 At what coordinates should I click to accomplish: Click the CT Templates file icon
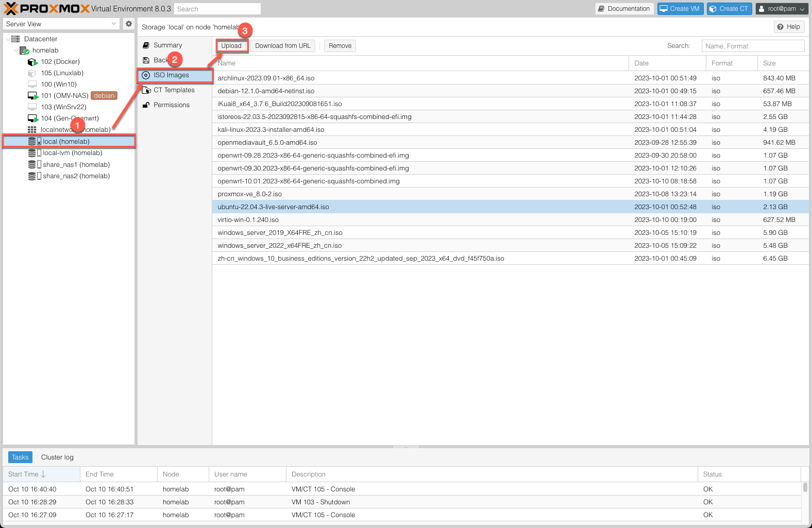click(146, 90)
